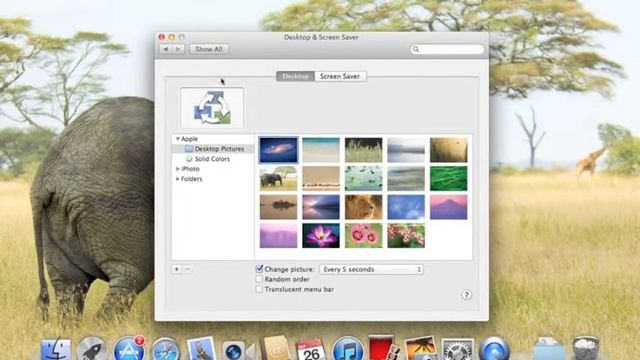Launch Safari from the dock
Image resolution: width=640 pixels, height=360 pixels.
(x=165, y=350)
